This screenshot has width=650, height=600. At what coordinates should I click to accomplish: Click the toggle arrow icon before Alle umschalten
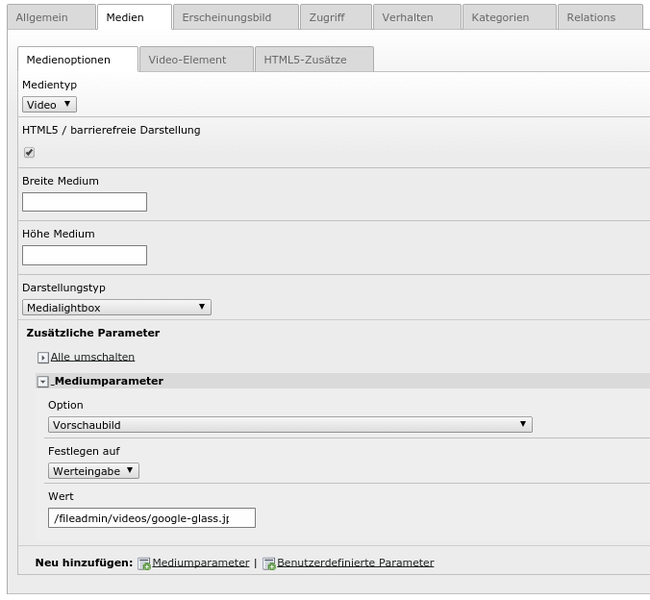43,358
